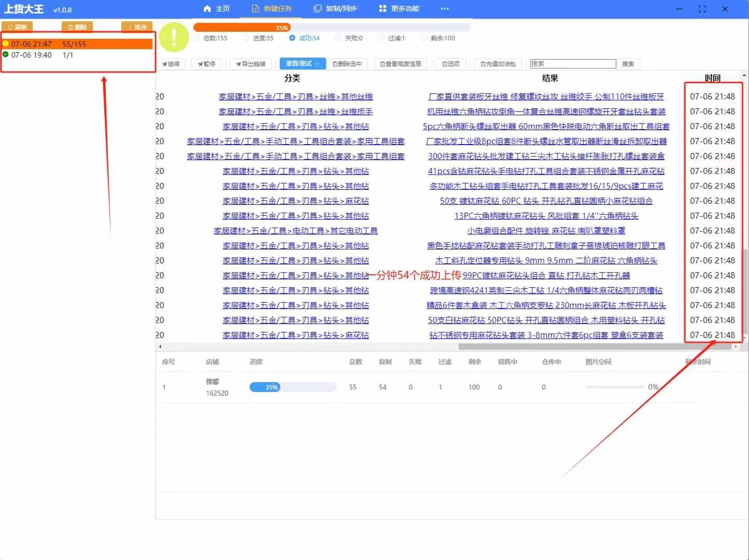Click the orange 35% progress bar
Viewport: 749px width, 560px height.
click(x=242, y=27)
